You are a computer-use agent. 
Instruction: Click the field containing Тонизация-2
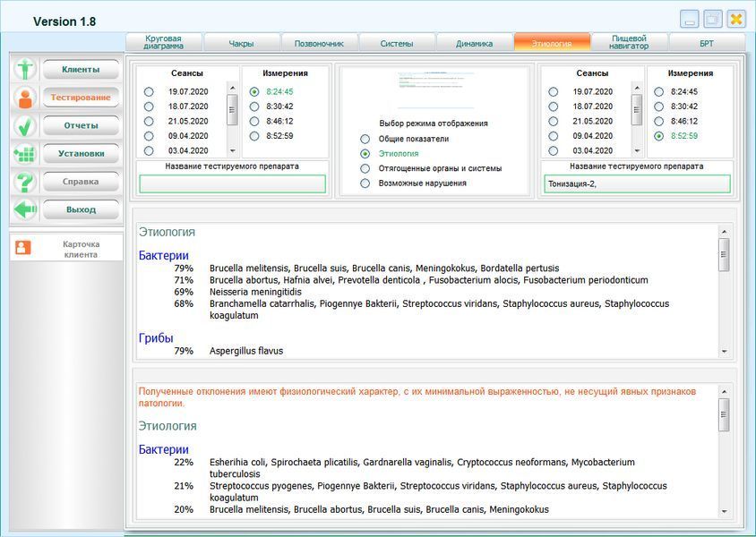pyautogui.click(x=637, y=184)
